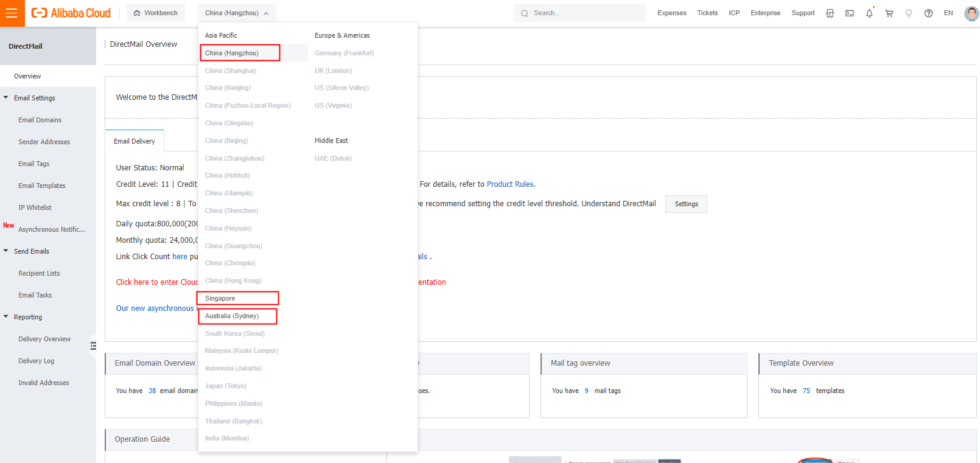Click the magnifier icon in the search bar
Viewport: 980px width, 463px height.
pos(525,13)
